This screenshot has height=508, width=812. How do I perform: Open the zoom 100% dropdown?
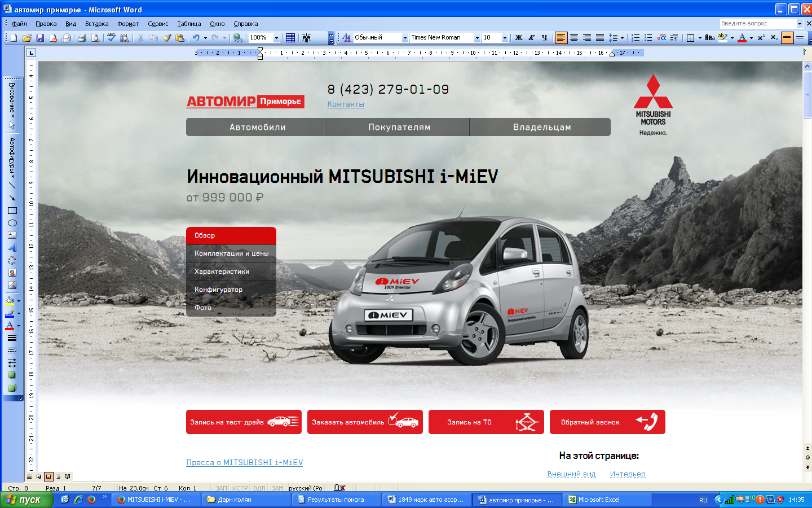[276, 38]
